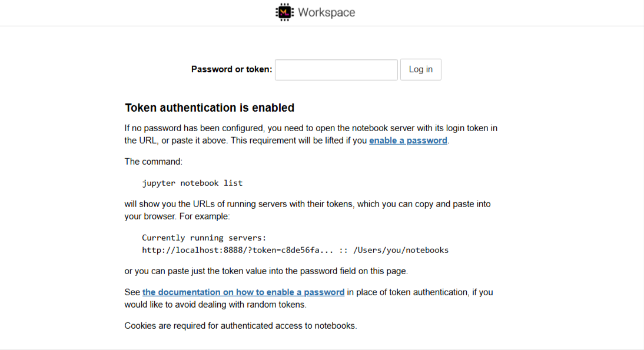644x350 pixels.
Task: Click the Currently running servers code line
Action: (204, 238)
